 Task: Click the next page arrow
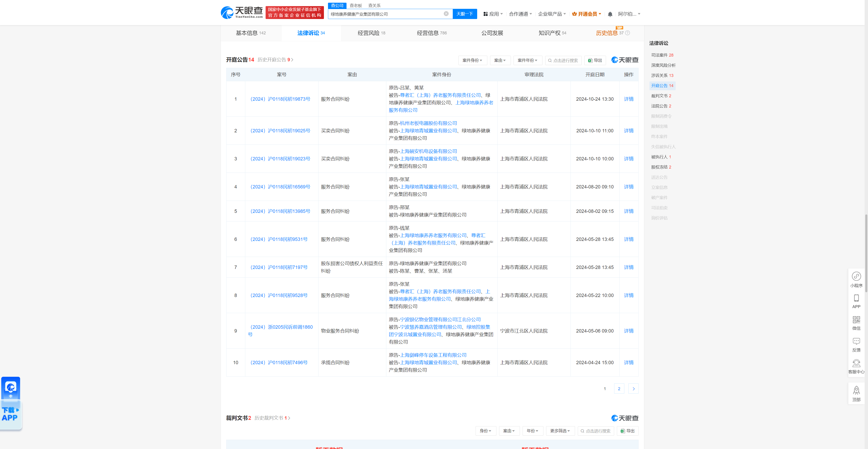633,389
